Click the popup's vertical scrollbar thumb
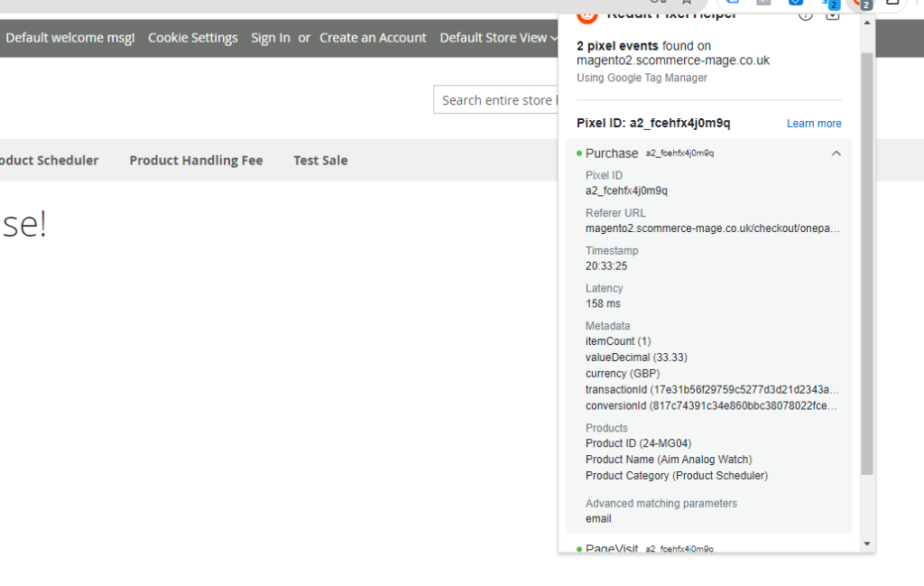The height and width of the screenshot is (586, 924). click(x=867, y=262)
